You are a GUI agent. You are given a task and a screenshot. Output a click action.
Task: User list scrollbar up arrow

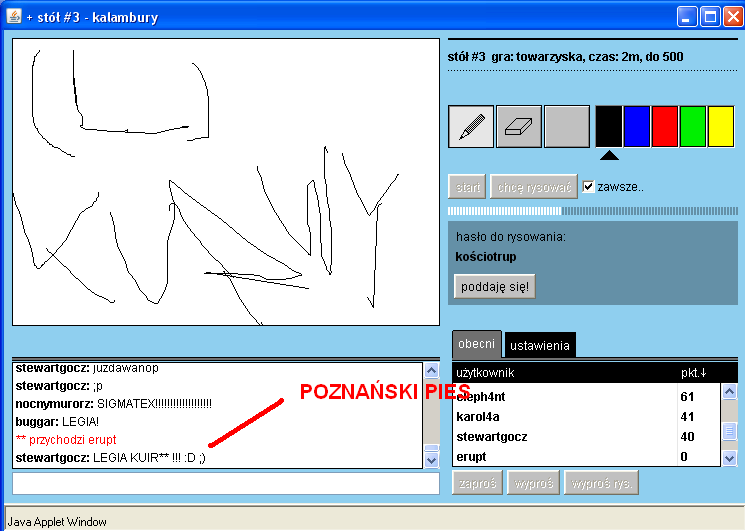[x=729, y=391]
